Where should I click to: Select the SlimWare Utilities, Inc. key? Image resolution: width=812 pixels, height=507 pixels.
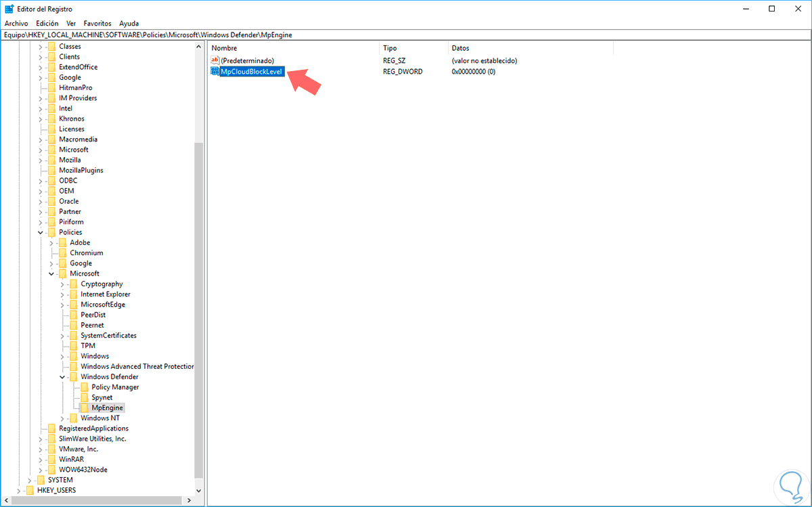[x=92, y=439]
